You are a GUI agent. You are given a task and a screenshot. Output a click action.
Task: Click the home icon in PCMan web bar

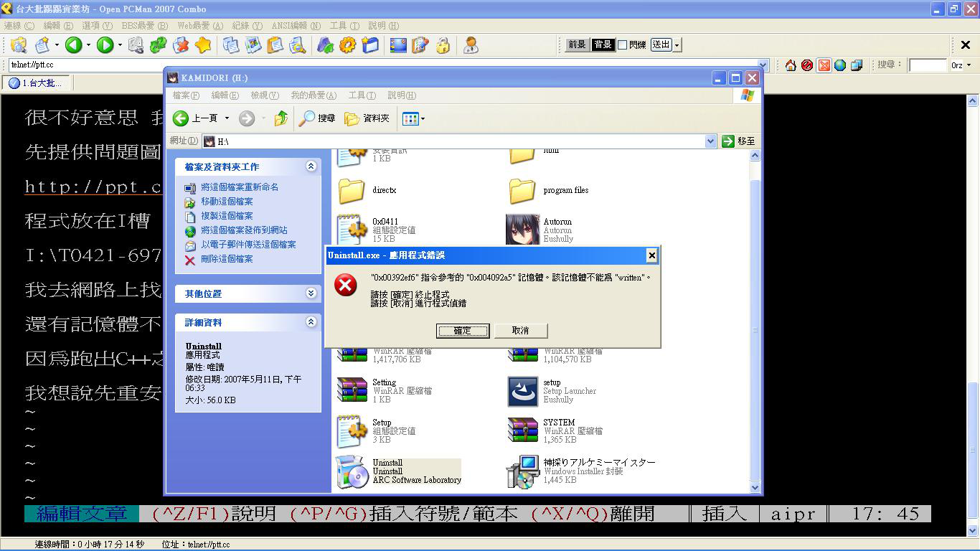(791, 65)
